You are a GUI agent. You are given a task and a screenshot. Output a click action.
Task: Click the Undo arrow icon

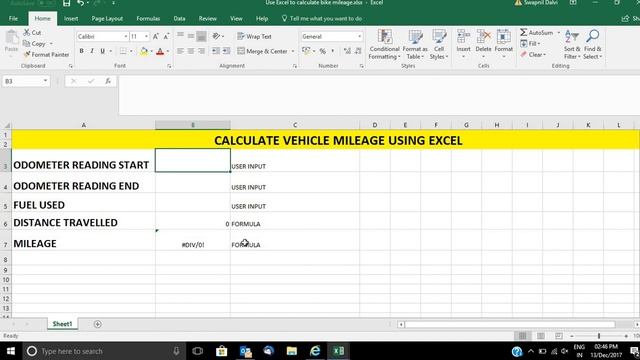tap(80, 3)
